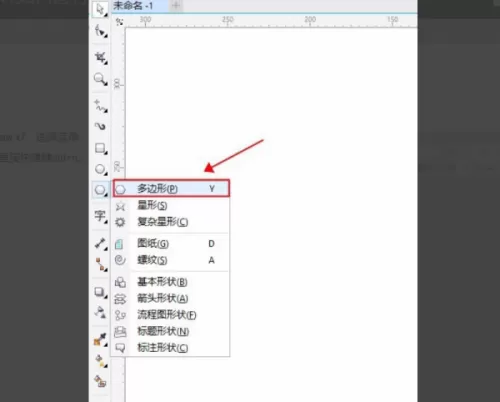Select the Smart fill tool
Image resolution: width=500 pixels, height=402 pixels.
point(100,381)
